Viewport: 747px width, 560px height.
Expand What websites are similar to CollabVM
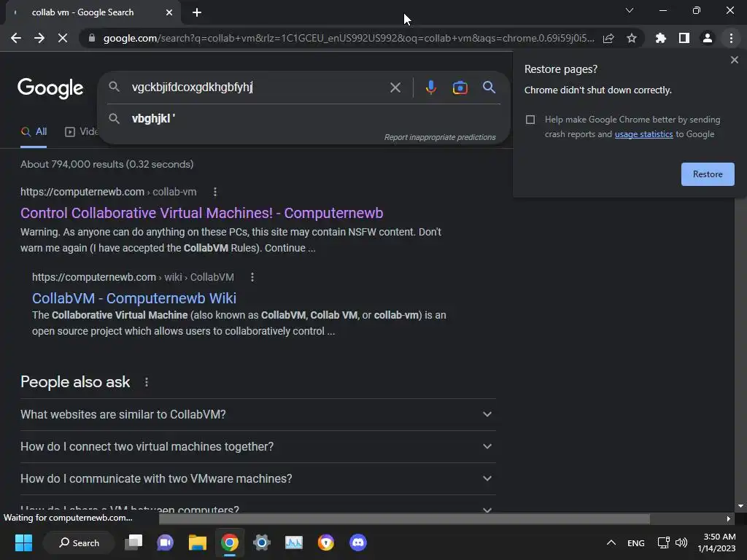[258, 414]
